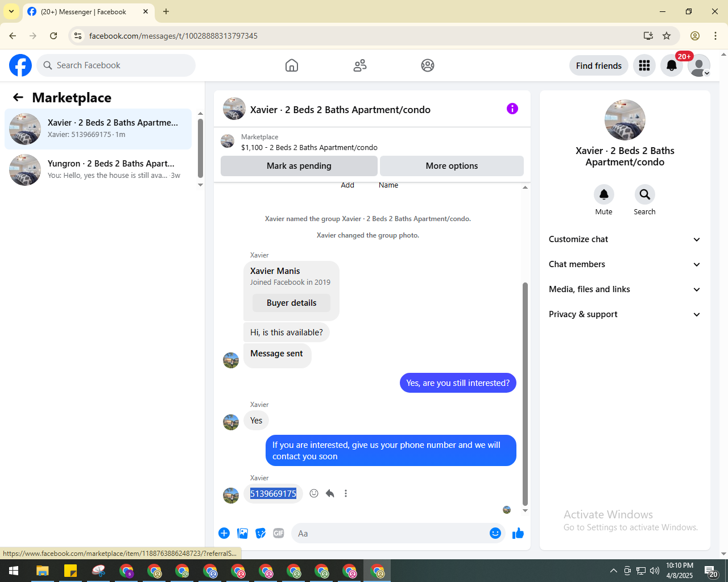The image size is (728, 582).
Task: Click the Aa message input field
Action: [x=390, y=533]
